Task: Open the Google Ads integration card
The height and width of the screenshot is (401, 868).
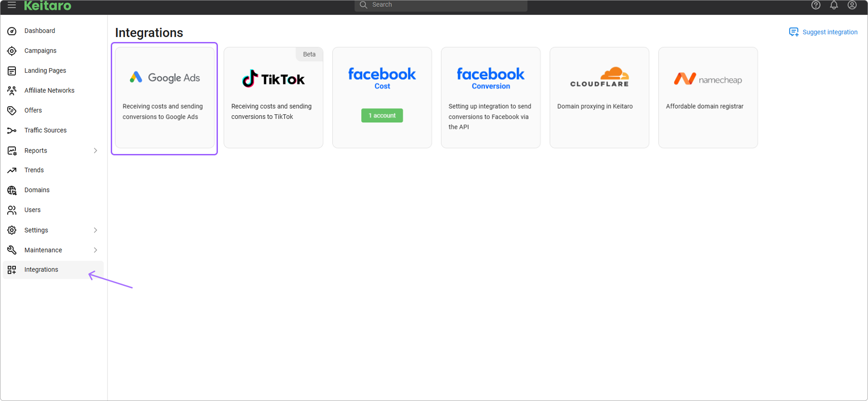Action: (x=165, y=98)
